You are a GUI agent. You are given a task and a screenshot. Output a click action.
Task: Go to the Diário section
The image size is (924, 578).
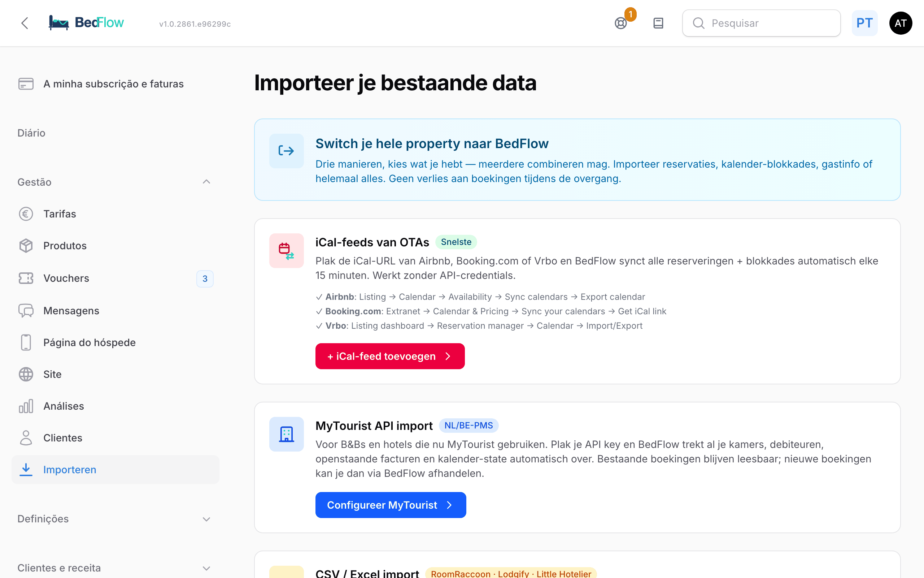click(31, 133)
